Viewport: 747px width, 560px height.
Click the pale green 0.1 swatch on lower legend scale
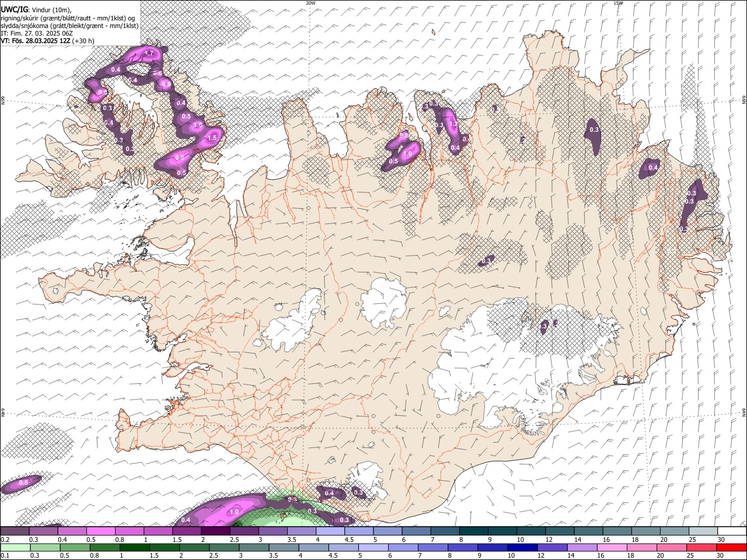[x=15, y=548]
